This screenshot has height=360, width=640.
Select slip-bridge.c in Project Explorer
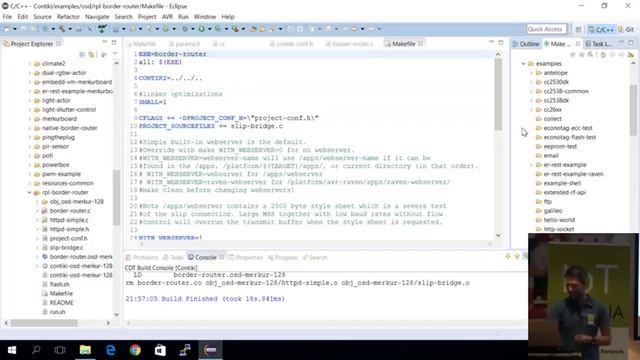66,247
